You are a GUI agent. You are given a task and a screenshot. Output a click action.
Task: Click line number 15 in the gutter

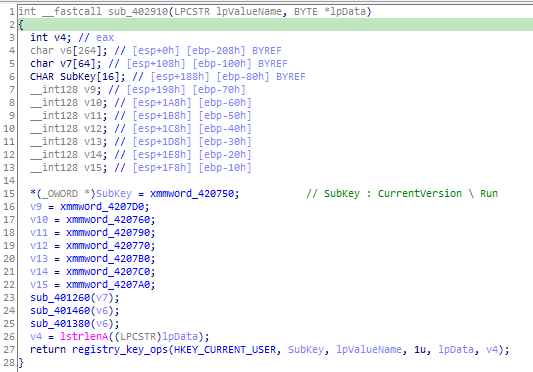pos(10,193)
